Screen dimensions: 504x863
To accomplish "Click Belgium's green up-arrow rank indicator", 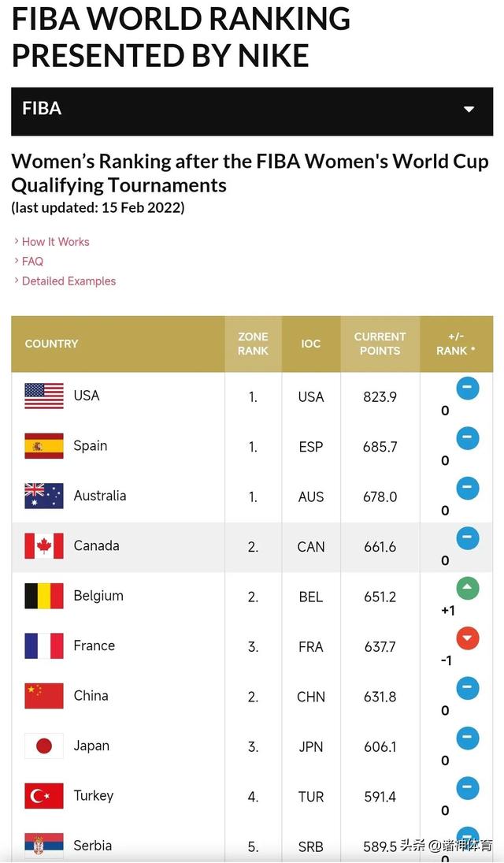I will (x=468, y=588).
